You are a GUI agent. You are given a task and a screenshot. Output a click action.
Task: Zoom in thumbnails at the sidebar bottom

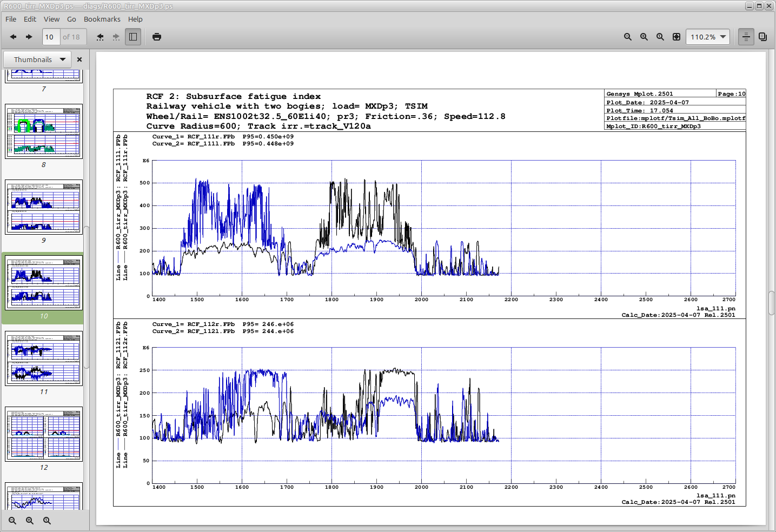click(x=30, y=521)
